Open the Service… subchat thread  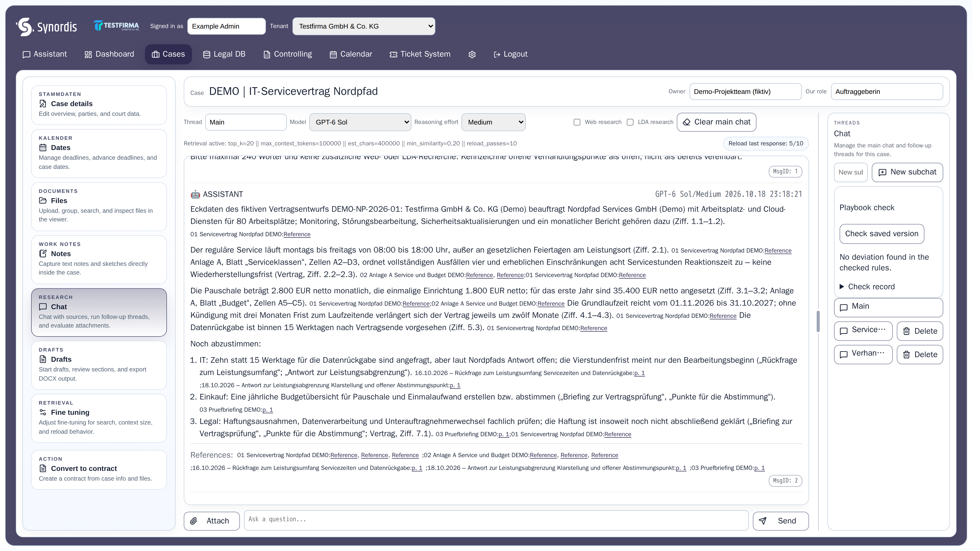(x=871, y=333)
